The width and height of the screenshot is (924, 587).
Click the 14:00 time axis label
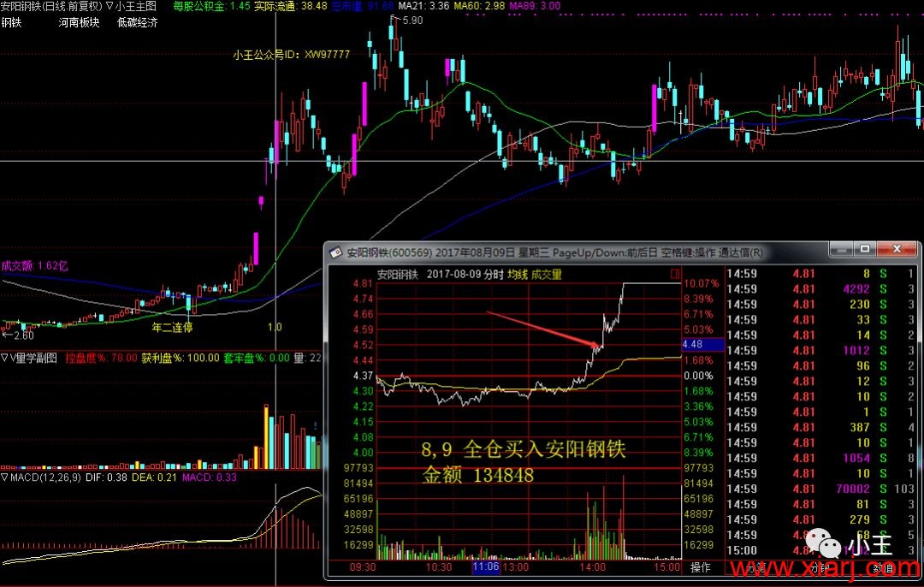[592, 567]
